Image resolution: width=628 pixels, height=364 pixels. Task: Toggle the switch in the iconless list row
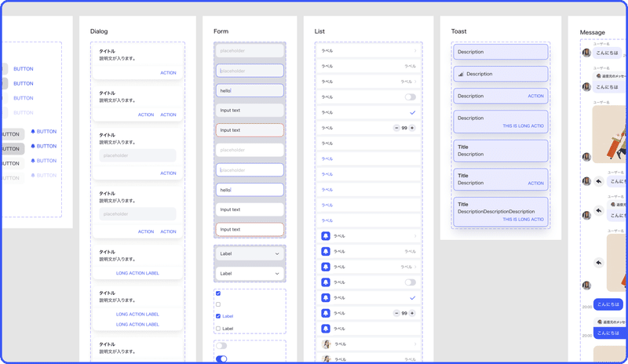tap(410, 97)
